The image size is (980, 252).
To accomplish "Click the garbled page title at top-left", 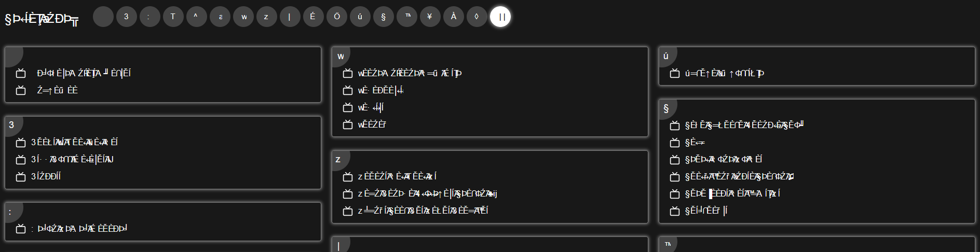I will (x=42, y=20).
